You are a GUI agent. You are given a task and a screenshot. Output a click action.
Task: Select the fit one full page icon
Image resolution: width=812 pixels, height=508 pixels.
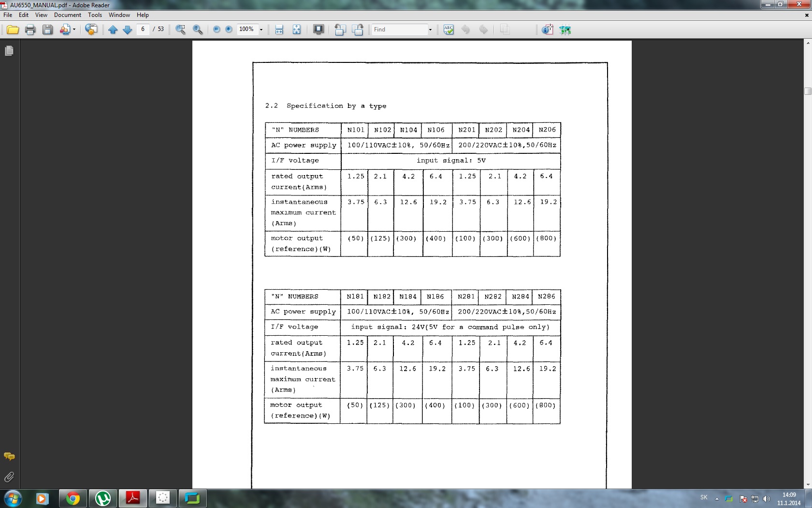point(296,30)
